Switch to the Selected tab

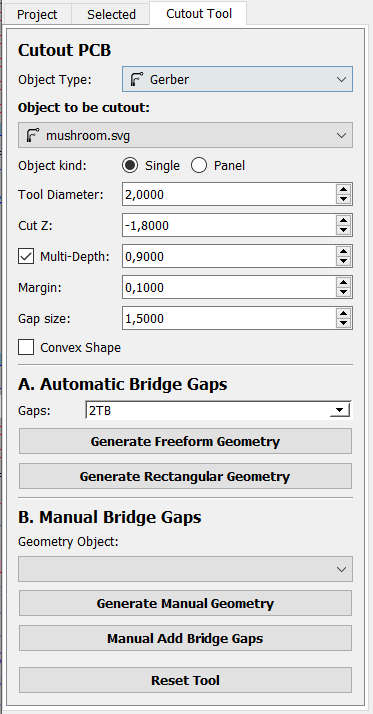tap(111, 15)
